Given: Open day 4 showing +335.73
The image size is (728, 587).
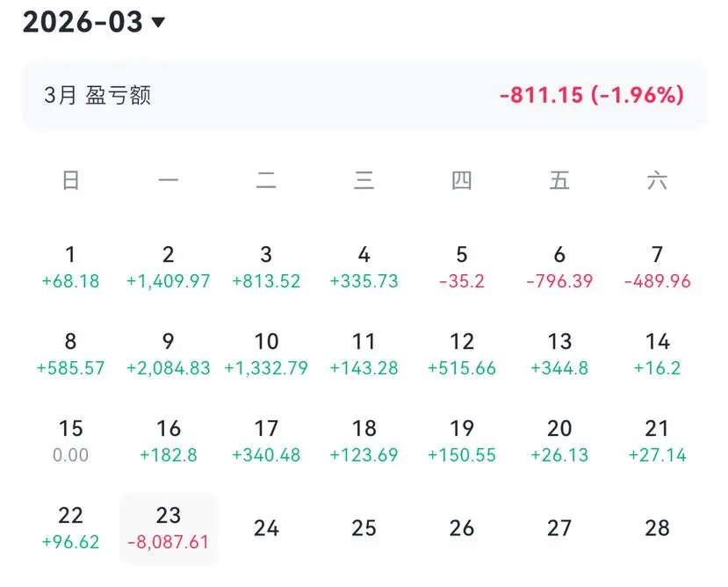Looking at the screenshot, I should 364,267.
